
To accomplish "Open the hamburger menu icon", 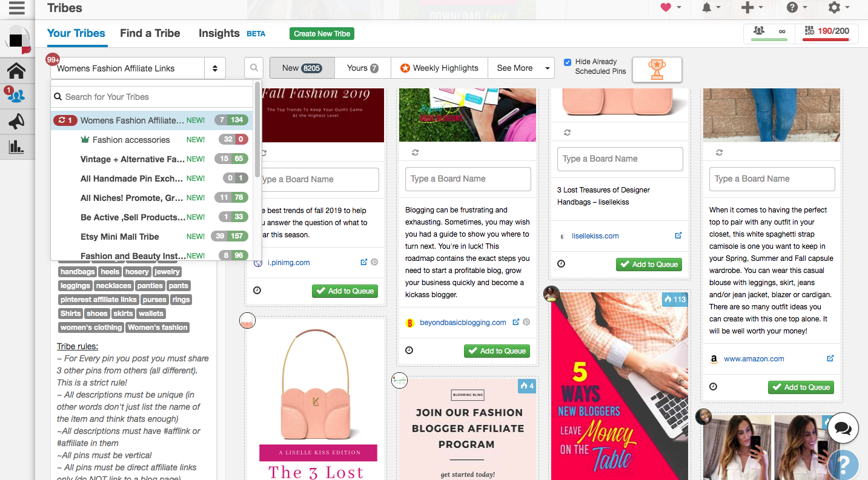I will 16,8.
